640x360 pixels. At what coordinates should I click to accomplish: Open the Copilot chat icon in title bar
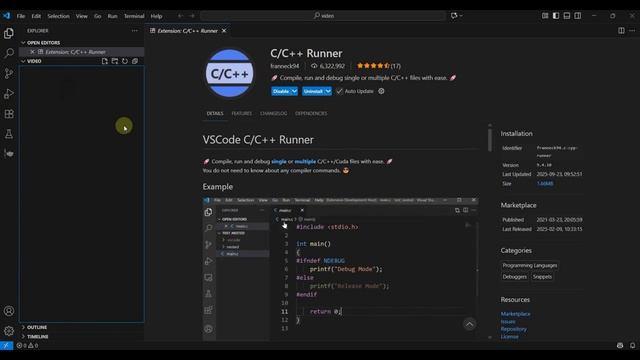point(454,16)
